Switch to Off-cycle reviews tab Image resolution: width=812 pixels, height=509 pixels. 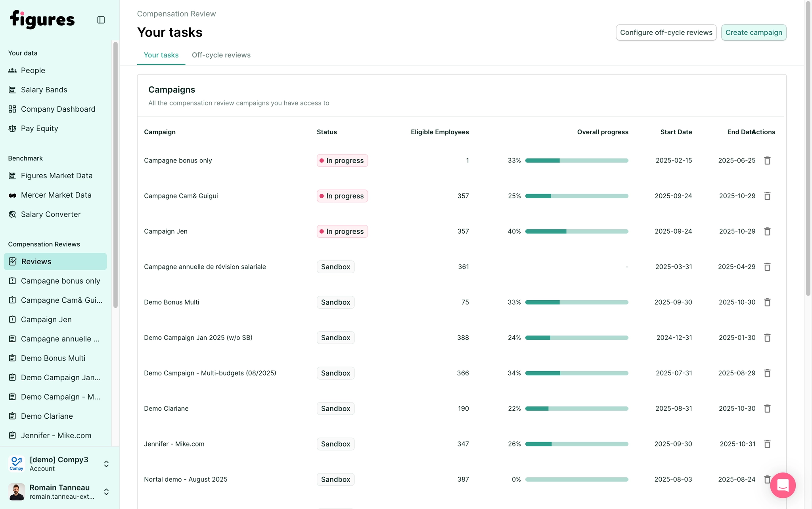(221, 55)
